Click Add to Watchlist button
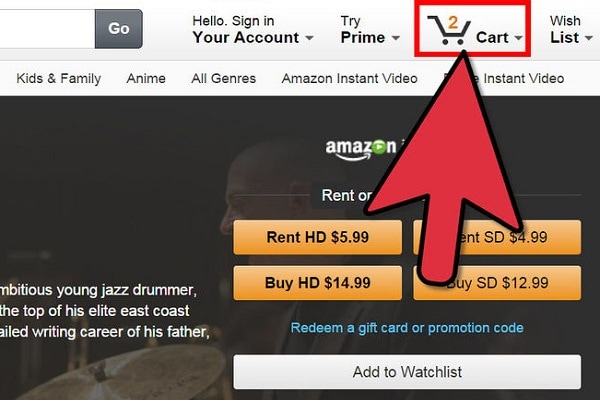 407,372
